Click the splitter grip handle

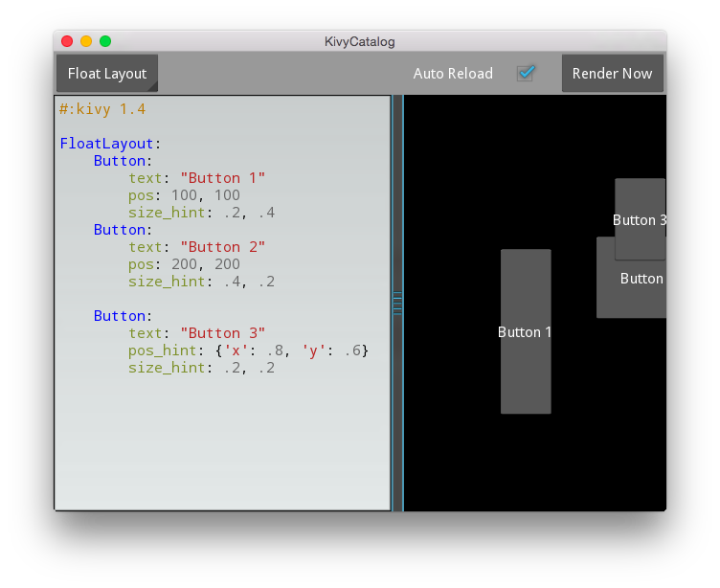click(x=397, y=303)
